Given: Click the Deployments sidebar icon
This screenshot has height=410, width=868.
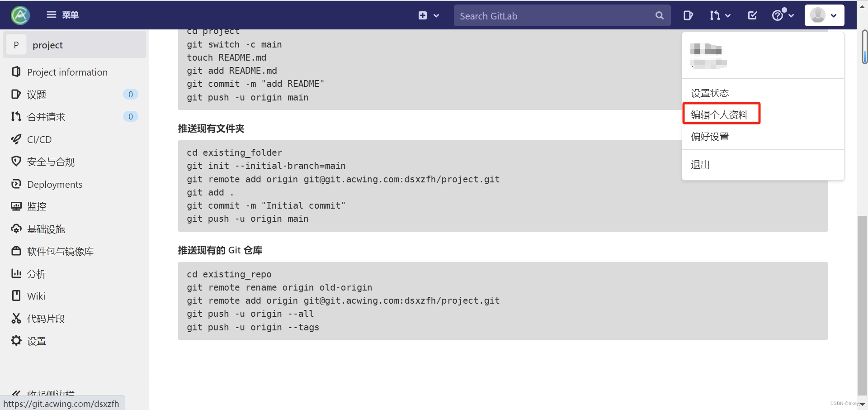Looking at the screenshot, I should 16,184.
